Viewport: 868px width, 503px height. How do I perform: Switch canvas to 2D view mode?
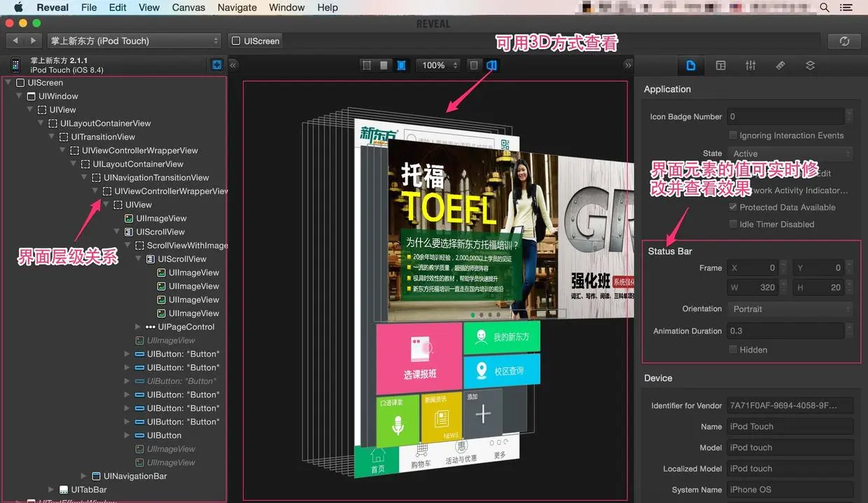pos(475,65)
